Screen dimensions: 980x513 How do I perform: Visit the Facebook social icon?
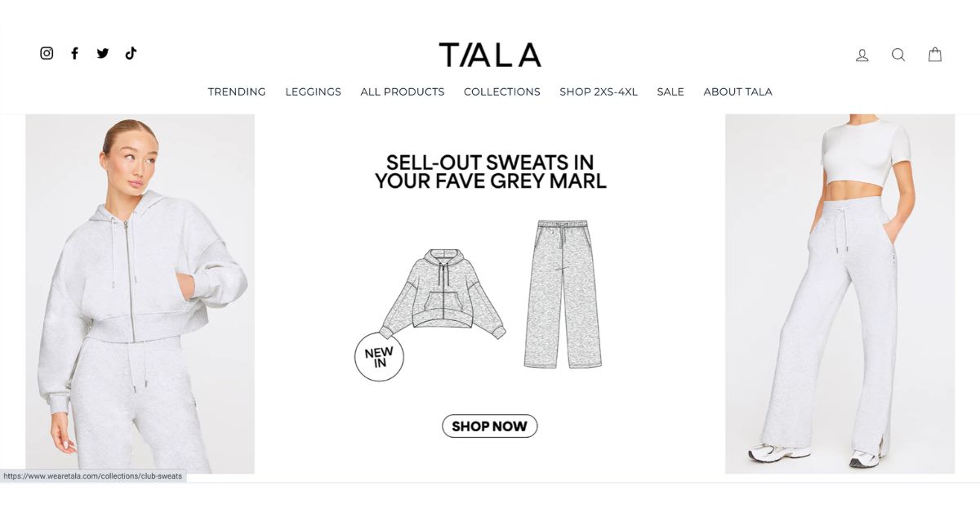(x=74, y=53)
